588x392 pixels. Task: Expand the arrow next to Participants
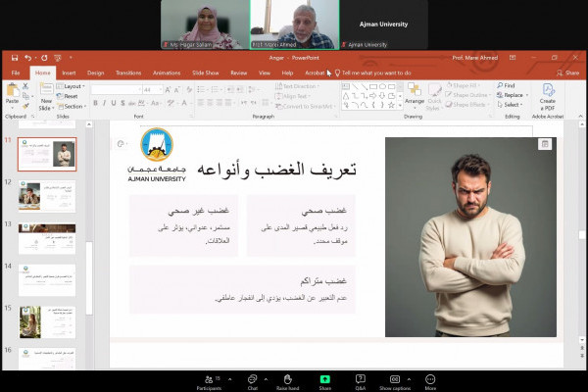pyautogui.click(x=227, y=378)
